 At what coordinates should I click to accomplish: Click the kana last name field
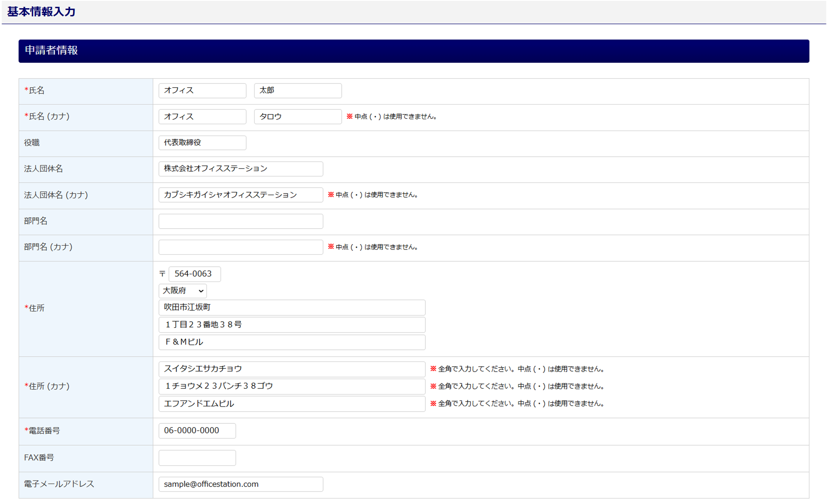pyautogui.click(x=202, y=117)
